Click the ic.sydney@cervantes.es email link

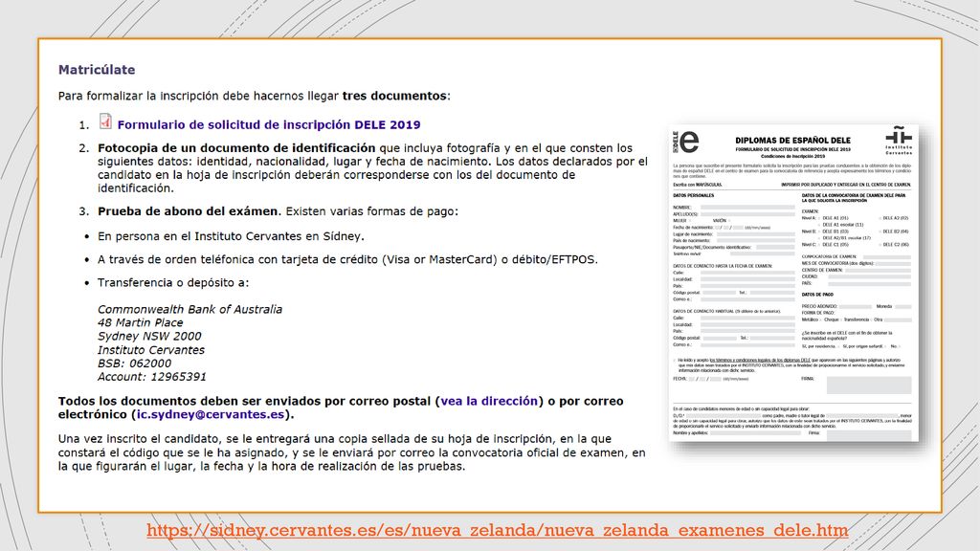[211, 415]
